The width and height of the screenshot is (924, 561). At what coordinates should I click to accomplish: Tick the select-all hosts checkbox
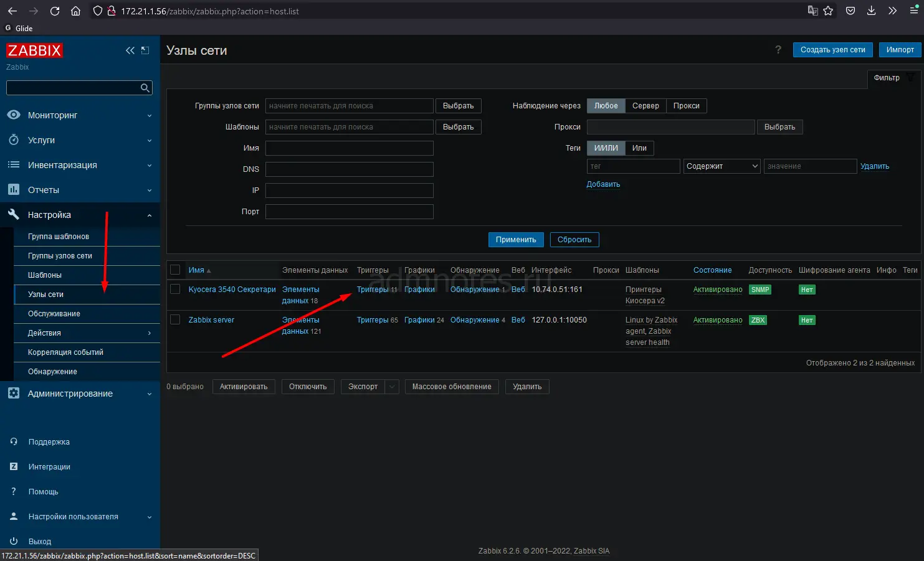pos(175,270)
